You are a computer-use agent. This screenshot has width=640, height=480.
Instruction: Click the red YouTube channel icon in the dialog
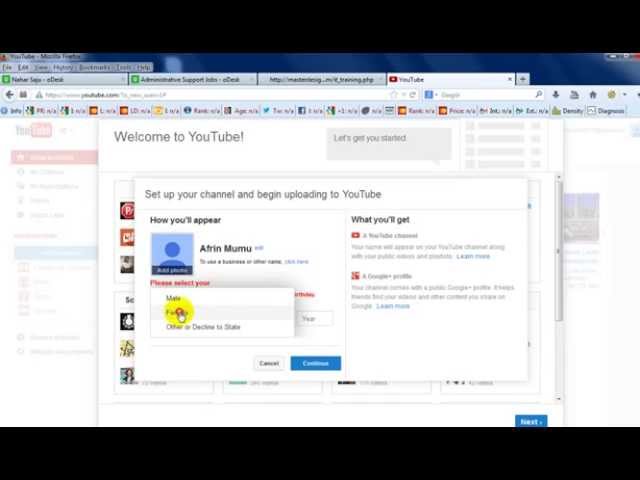[x=356, y=236]
